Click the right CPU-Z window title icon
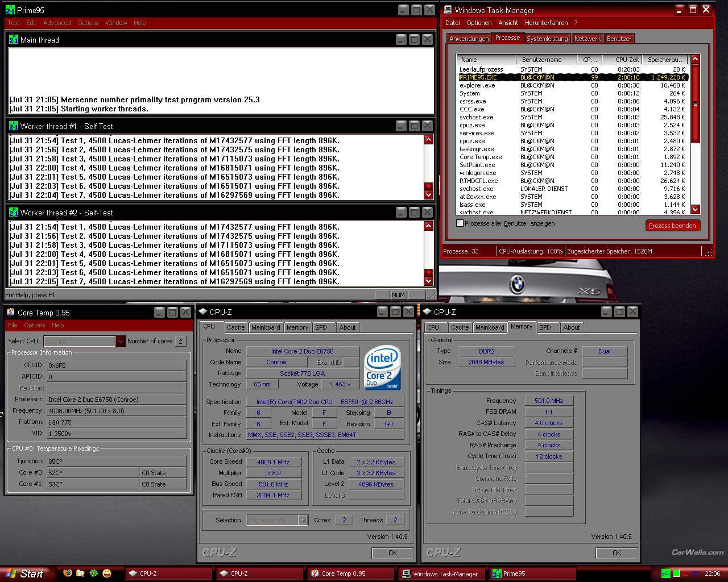The width and height of the screenshot is (728, 582). tap(427, 311)
